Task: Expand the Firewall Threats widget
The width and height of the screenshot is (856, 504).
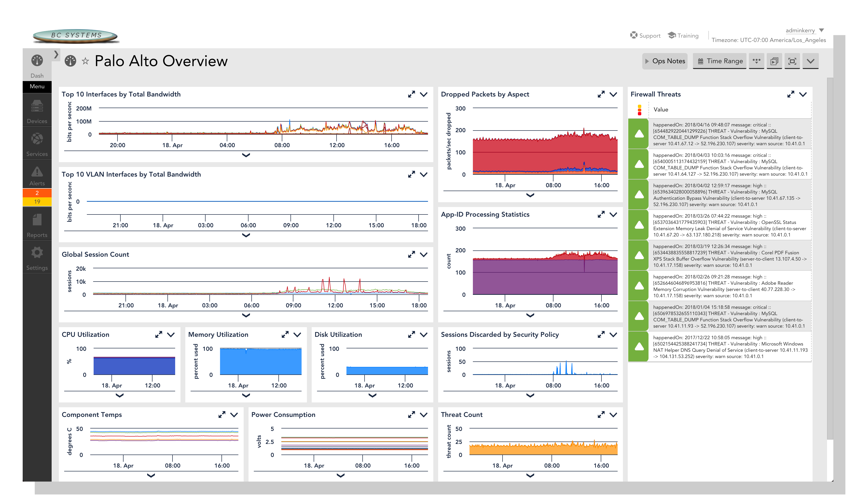Action: pos(790,94)
